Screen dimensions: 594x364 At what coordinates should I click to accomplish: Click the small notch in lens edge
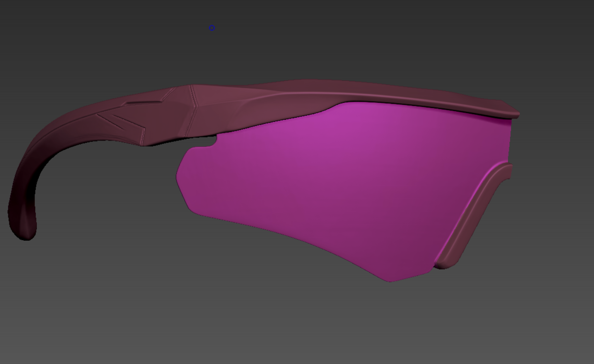214,142
